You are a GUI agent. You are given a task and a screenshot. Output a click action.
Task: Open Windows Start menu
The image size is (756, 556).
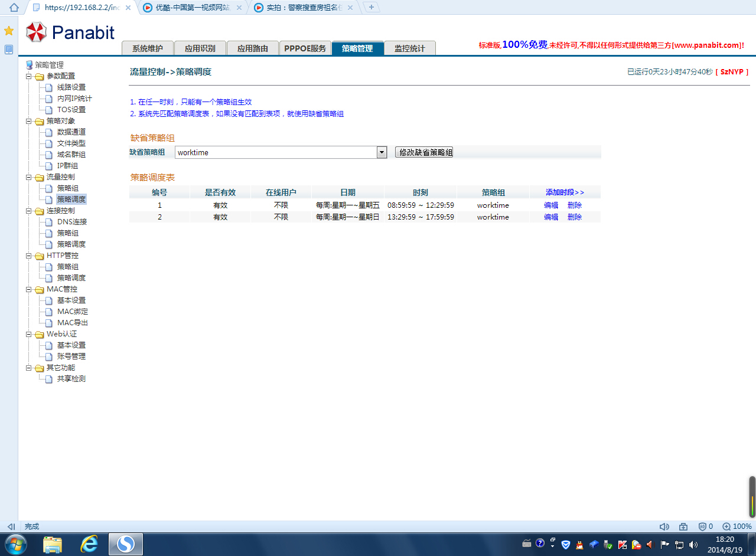(16, 544)
